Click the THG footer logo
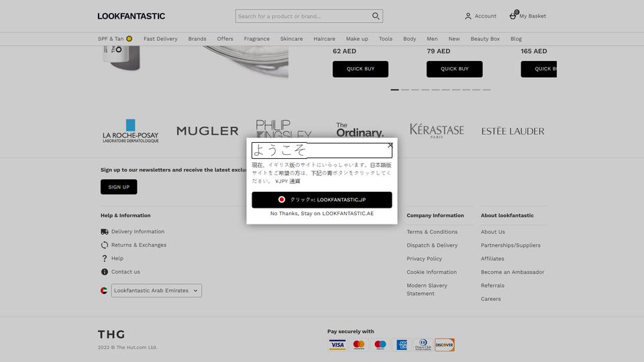Image resolution: width=644 pixels, height=362 pixels. click(x=111, y=335)
